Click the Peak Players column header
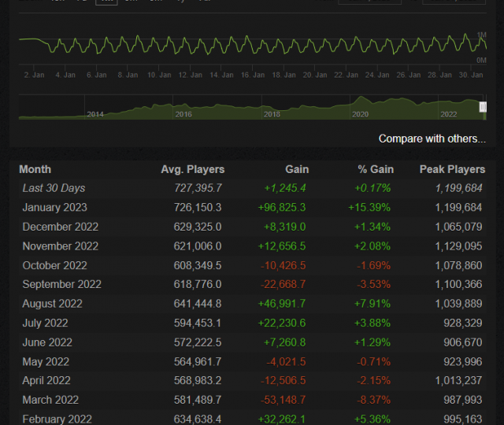The height and width of the screenshot is (425, 504). click(452, 169)
